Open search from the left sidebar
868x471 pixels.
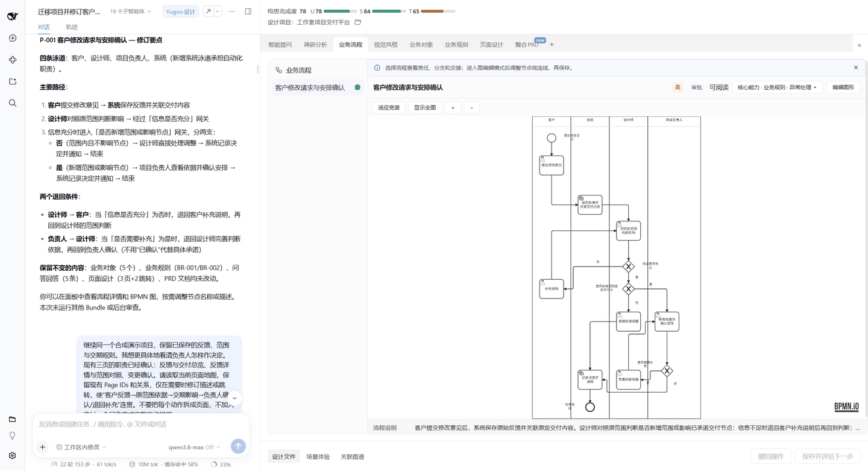pyautogui.click(x=13, y=103)
